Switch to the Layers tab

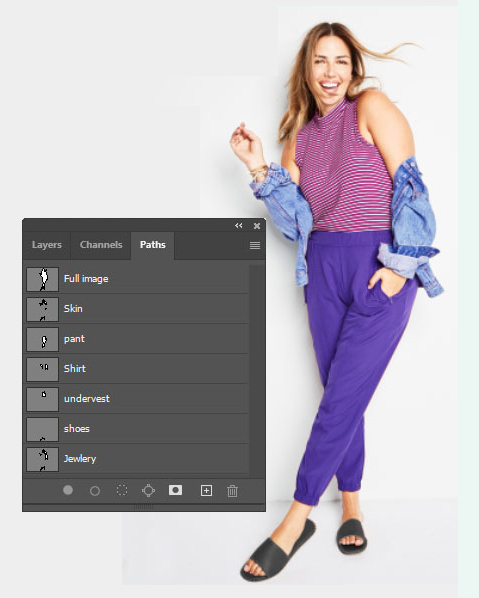(x=47, y=245)
